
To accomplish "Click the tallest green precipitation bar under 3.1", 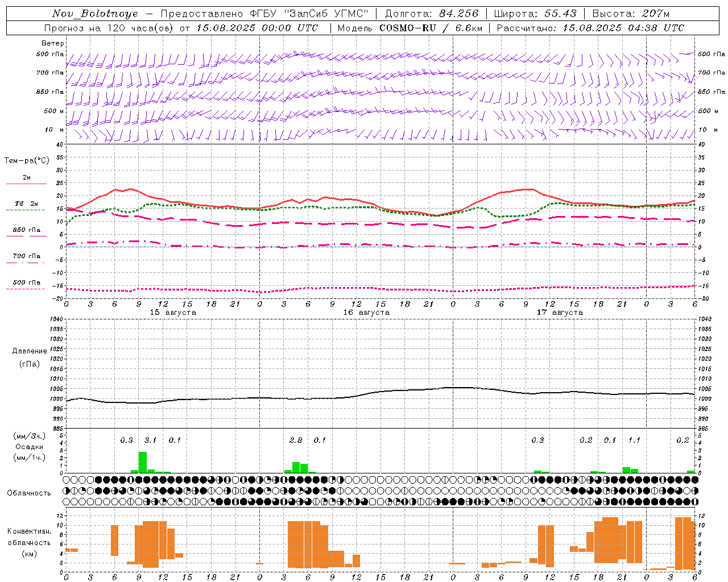I will tap(143, 462).
